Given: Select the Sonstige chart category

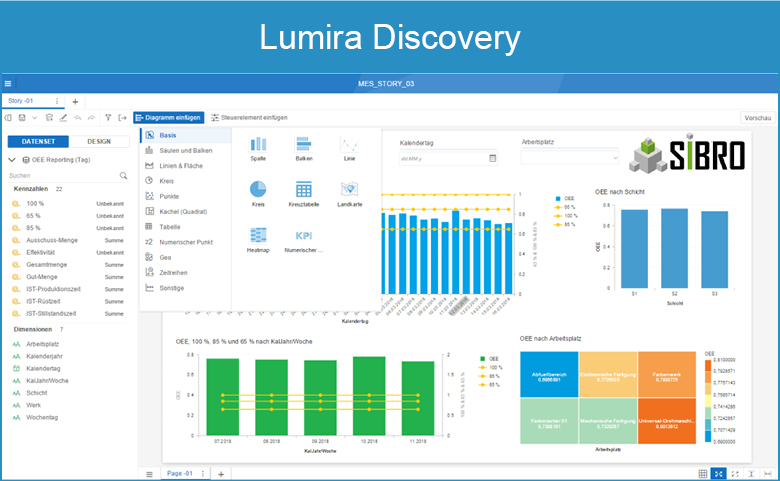Looking at the screenshot, I should pos(186,288).
